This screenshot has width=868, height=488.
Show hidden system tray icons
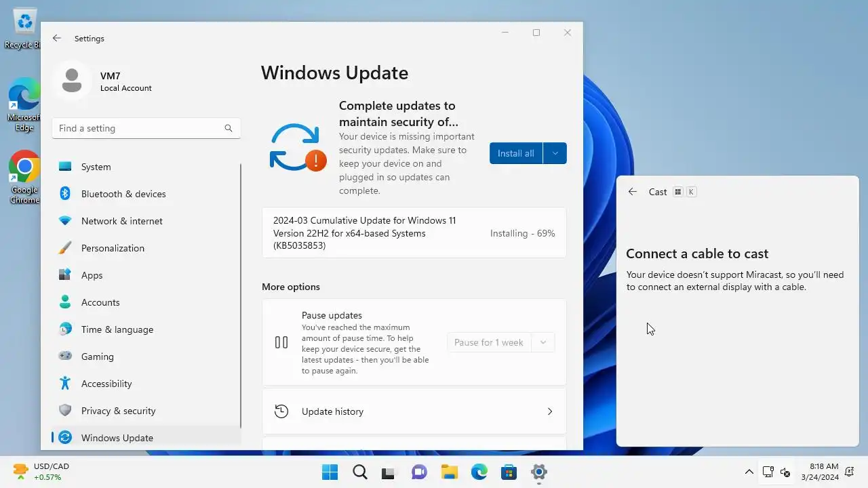749,472
